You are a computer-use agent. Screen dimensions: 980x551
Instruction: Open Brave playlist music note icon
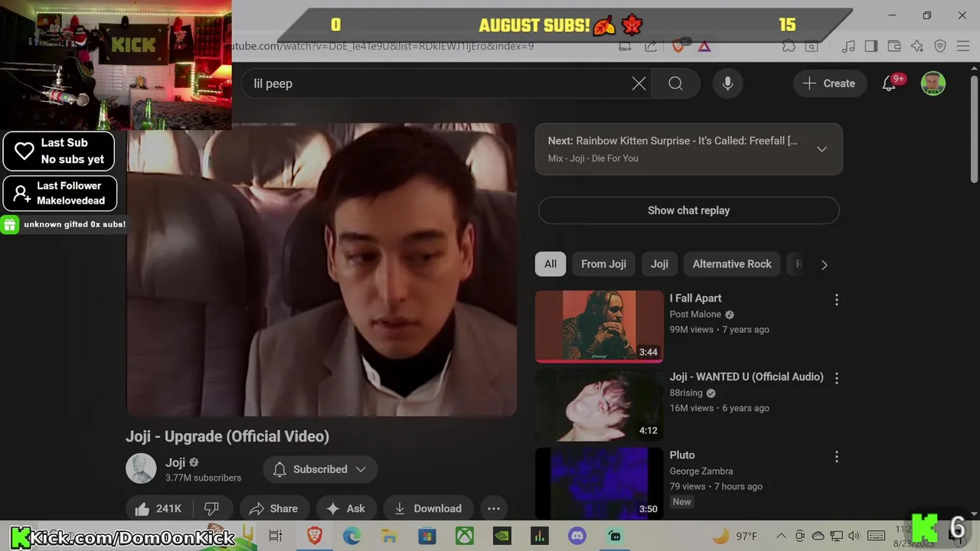848,46
